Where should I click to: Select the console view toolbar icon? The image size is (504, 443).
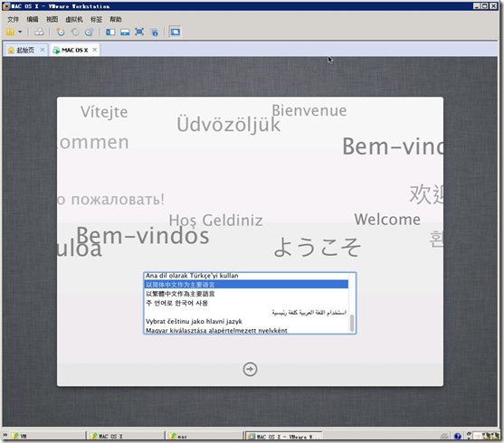[x=176, y=32]
